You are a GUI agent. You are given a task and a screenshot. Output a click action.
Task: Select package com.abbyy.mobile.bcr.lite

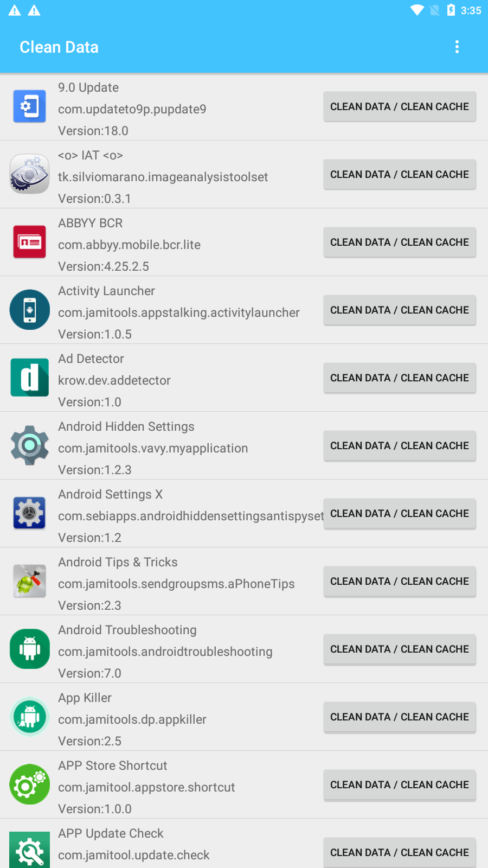tap(130, 245)
